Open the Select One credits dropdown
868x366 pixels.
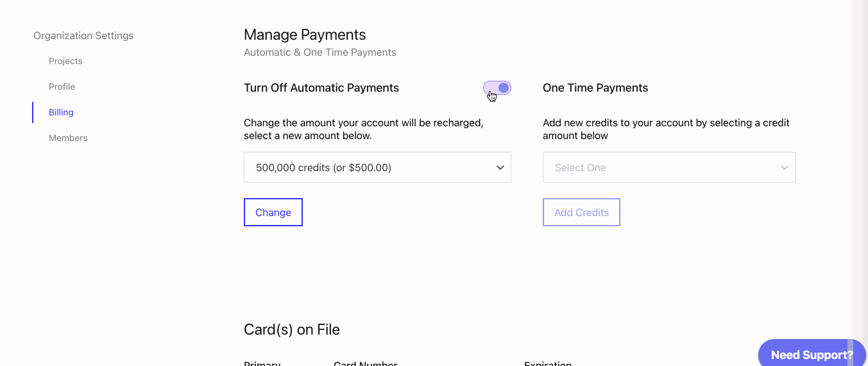(x=668, y=167)
